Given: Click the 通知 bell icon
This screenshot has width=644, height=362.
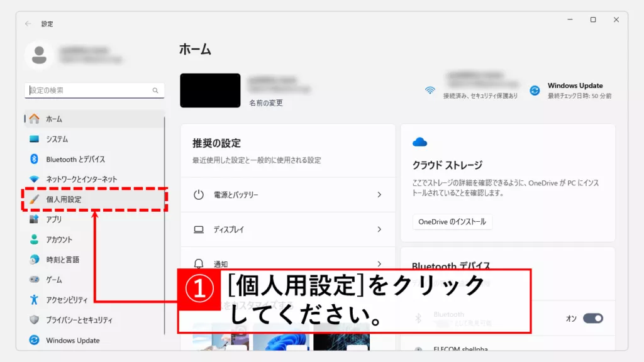Looking at the screenshot, I should point(199,263).
